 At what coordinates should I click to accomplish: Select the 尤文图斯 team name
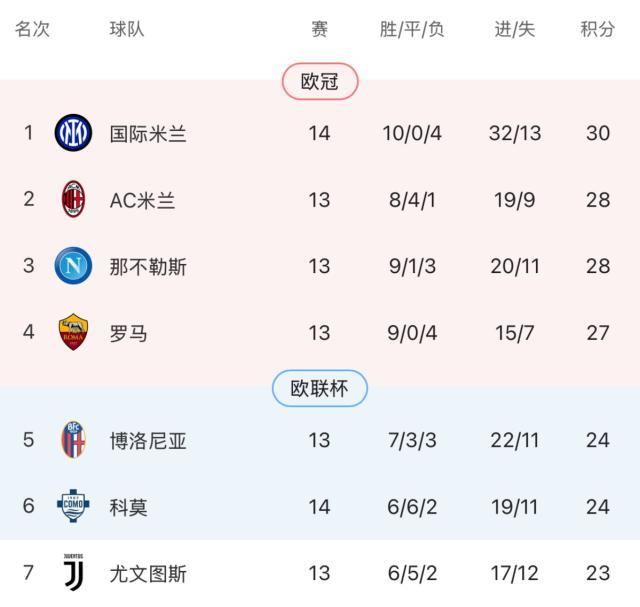148,574
